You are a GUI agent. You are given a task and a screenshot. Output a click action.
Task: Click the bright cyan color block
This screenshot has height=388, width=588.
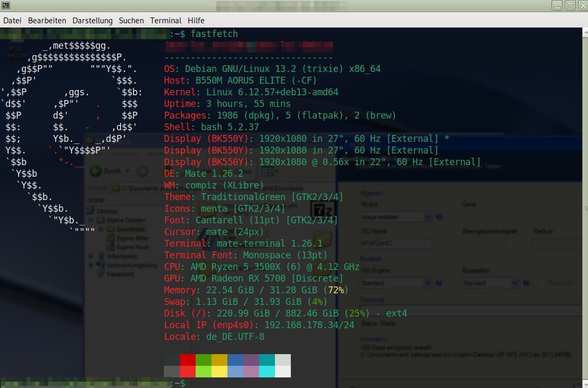tap(267, 372)
